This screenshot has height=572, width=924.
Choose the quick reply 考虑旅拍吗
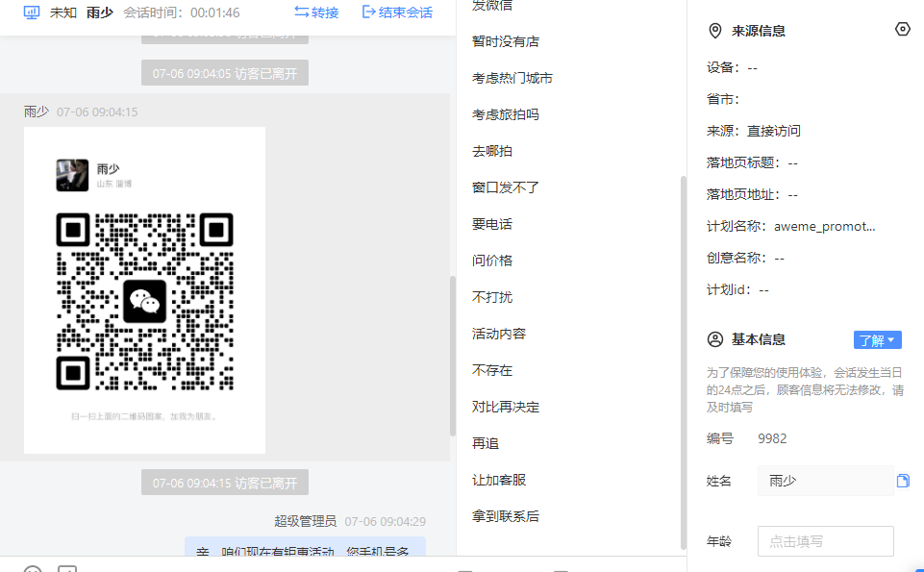coord(506,114)
